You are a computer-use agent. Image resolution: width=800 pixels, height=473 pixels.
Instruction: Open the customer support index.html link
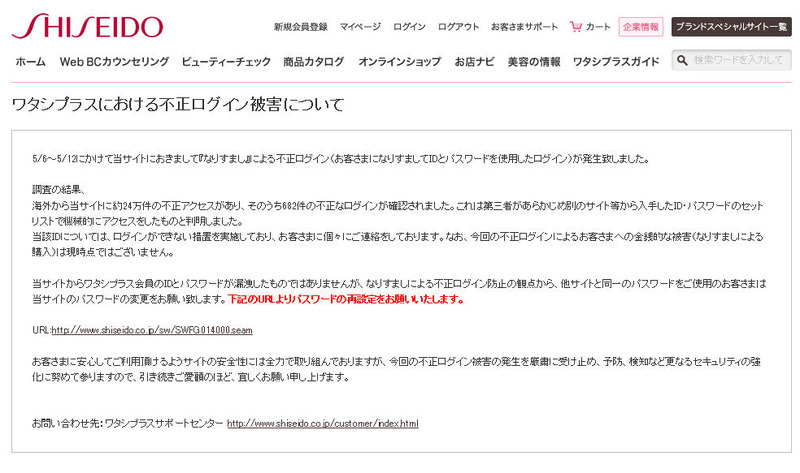point(322,423)
